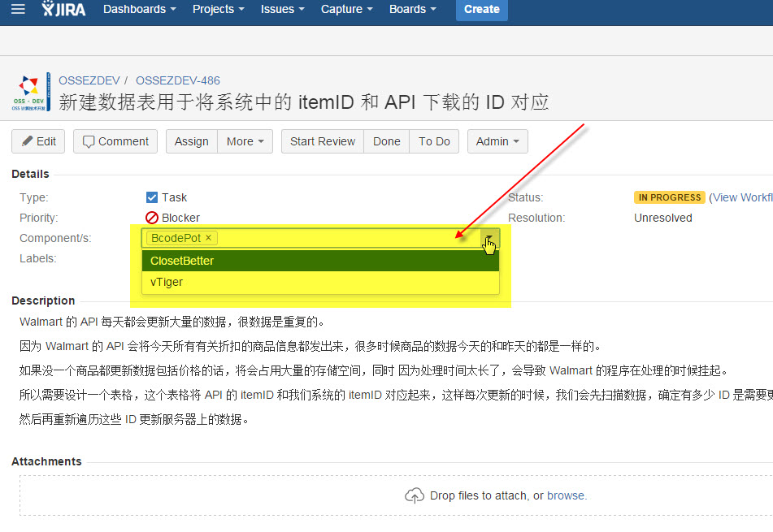The height and width of the screenshot is (532, 773).
Task: Click the OSS-DEV project avatar
Action: (31, 92)
